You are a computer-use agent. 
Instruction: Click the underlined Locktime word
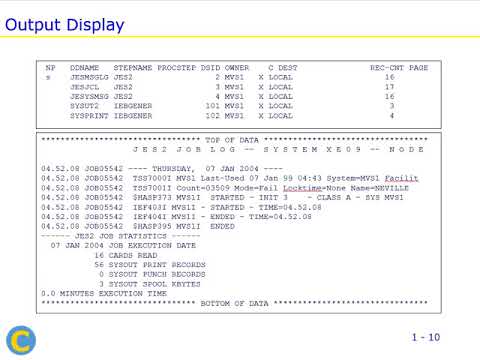302,188
